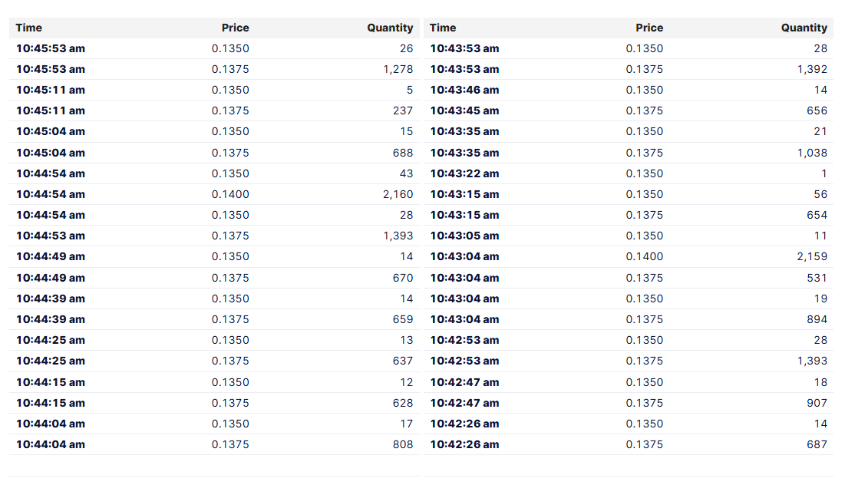Select the 10:43:05 am time cell
868x485 pixels.
click(x=464, y=236)
